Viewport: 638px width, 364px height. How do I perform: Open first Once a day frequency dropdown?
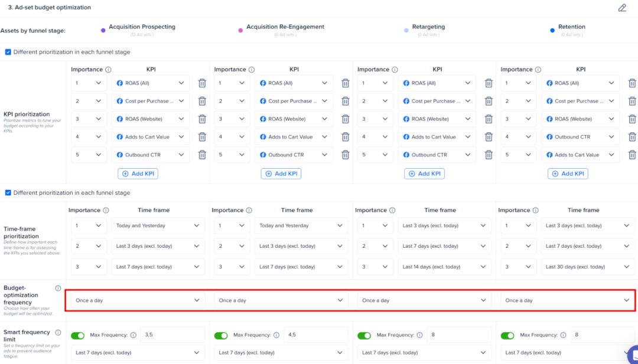137,300
